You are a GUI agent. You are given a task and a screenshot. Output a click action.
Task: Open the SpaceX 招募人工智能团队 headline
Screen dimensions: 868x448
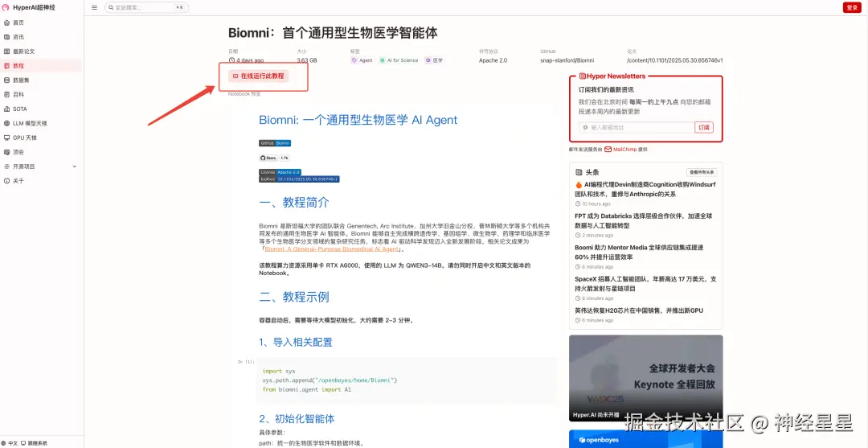(646, 284)
